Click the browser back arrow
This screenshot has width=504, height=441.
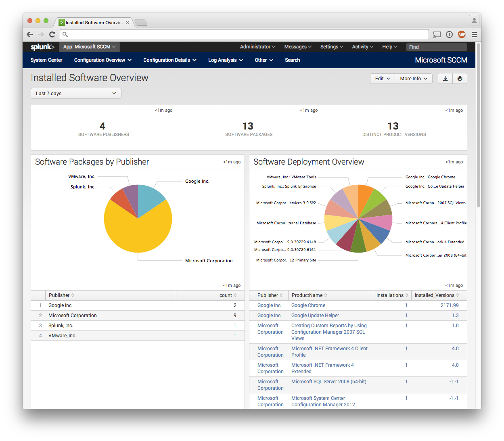(x=29, y=34)
